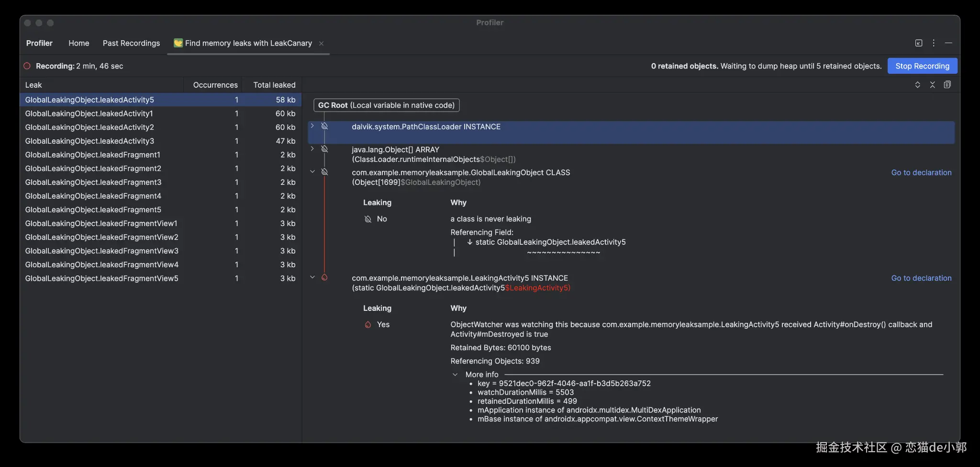Hide the Profiler tool window with dash icon
The width and height of the screenshot is (980, 467).
pos(948,43)
